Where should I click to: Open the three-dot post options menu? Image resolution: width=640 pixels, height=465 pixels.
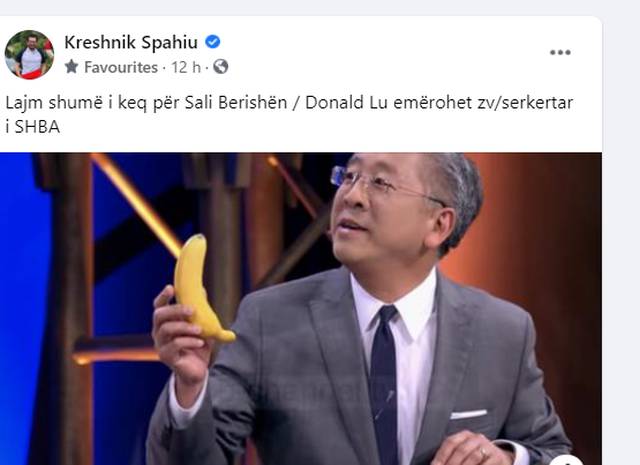pyautogui.click(x=560, y=52)
